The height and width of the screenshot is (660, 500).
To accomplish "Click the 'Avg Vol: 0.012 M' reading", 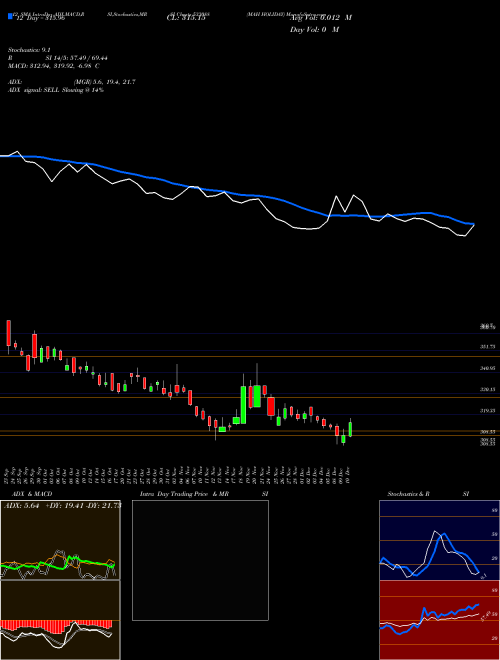I will [321, 18].
